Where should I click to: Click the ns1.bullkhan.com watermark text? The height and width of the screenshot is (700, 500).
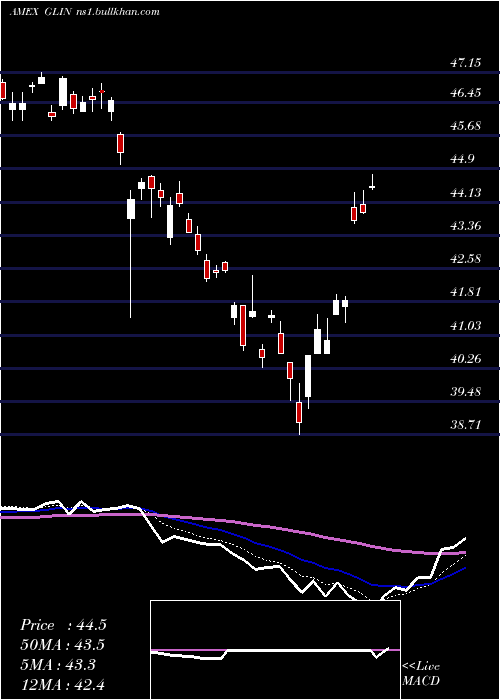point(117,12)
